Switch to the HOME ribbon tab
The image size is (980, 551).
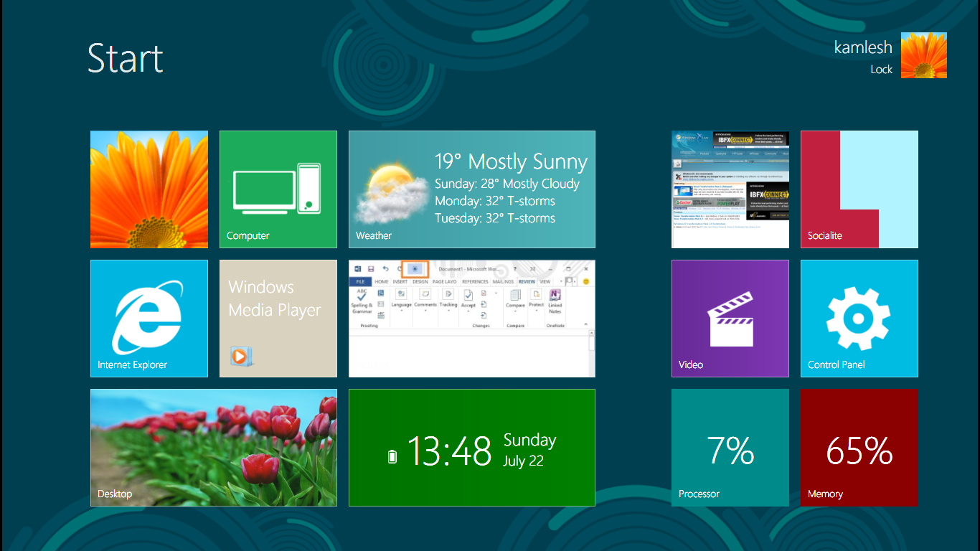click(x=381, y=281)
